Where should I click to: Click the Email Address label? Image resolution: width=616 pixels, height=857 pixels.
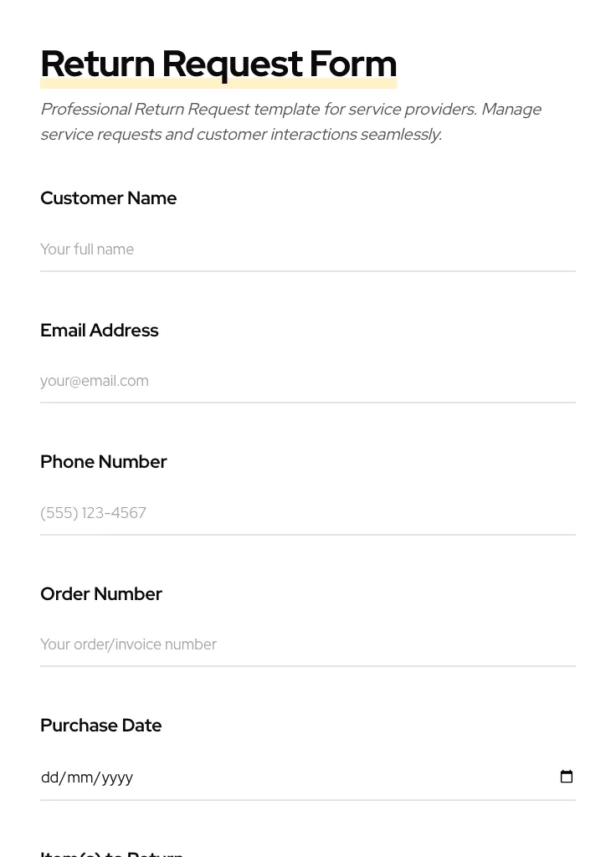point(99,331)
